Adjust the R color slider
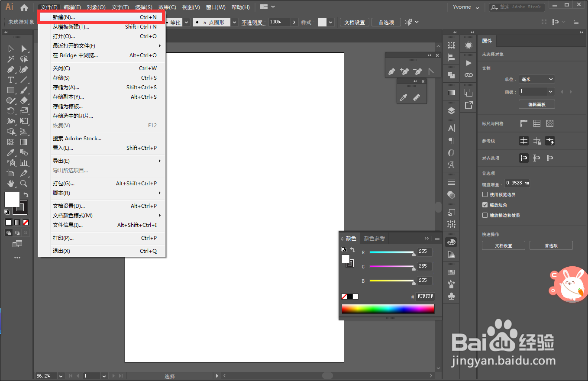This screenshot has width=588, height=381. tap(392, 252)
